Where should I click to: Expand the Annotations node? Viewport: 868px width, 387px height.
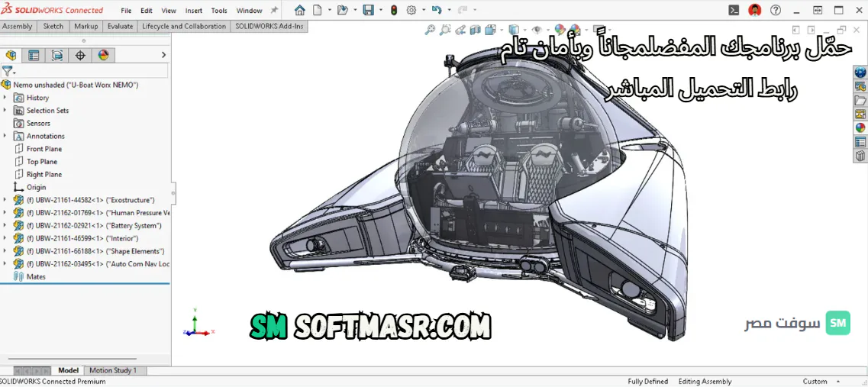tap(5, 136)
